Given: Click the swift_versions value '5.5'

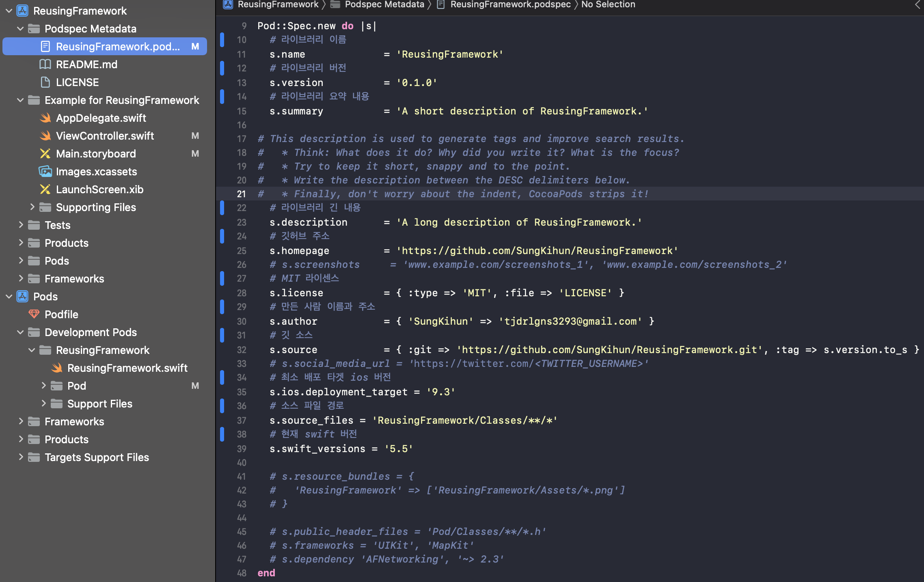Looking at the screenshot, I should [x=399, y=449].
